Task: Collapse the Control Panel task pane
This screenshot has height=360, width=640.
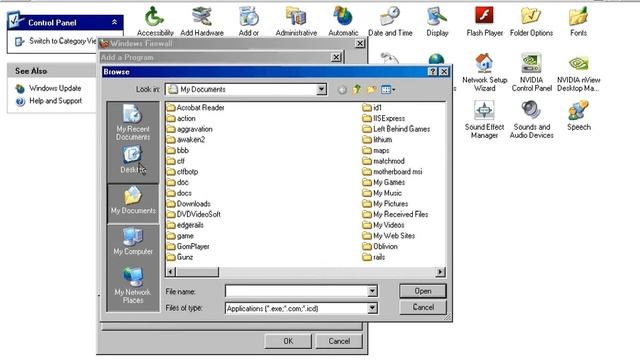Action: pos(114,22)
